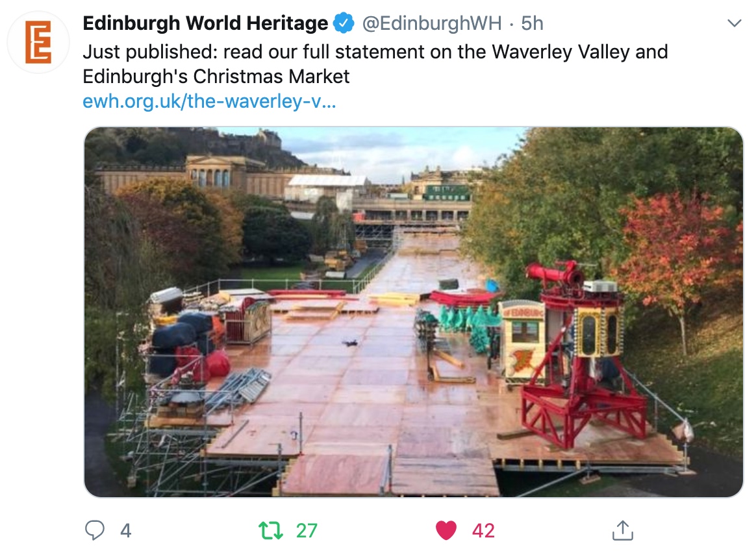The height and width of the screenshot is (553, 756).
Task: Follow the ewh.org.uk/the-waverley-v... link
Action: (209, 101)
